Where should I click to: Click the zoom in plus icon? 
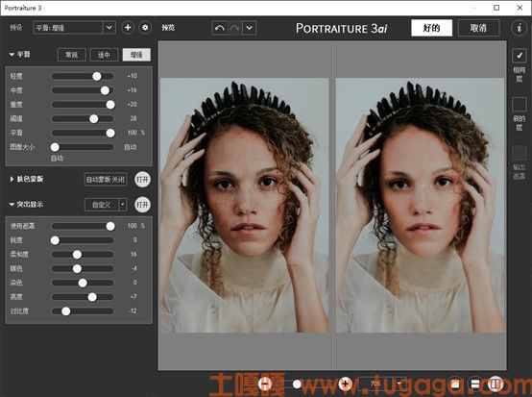[x=346, y=384]
